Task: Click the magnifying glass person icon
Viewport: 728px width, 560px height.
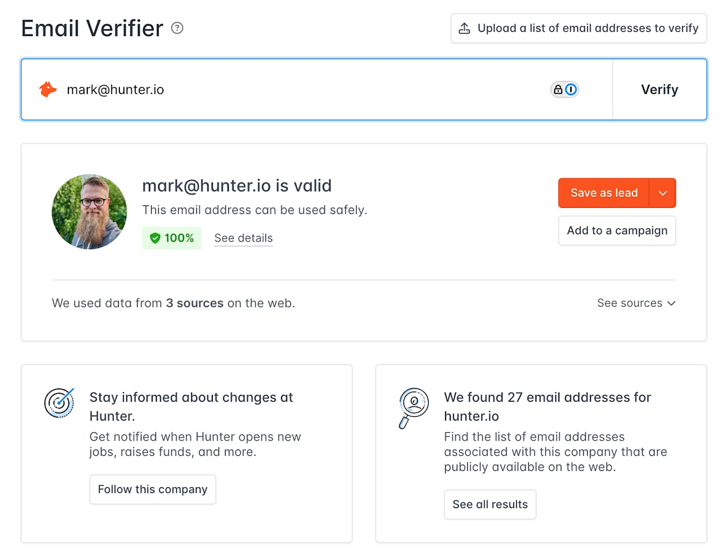Action: 413,407
